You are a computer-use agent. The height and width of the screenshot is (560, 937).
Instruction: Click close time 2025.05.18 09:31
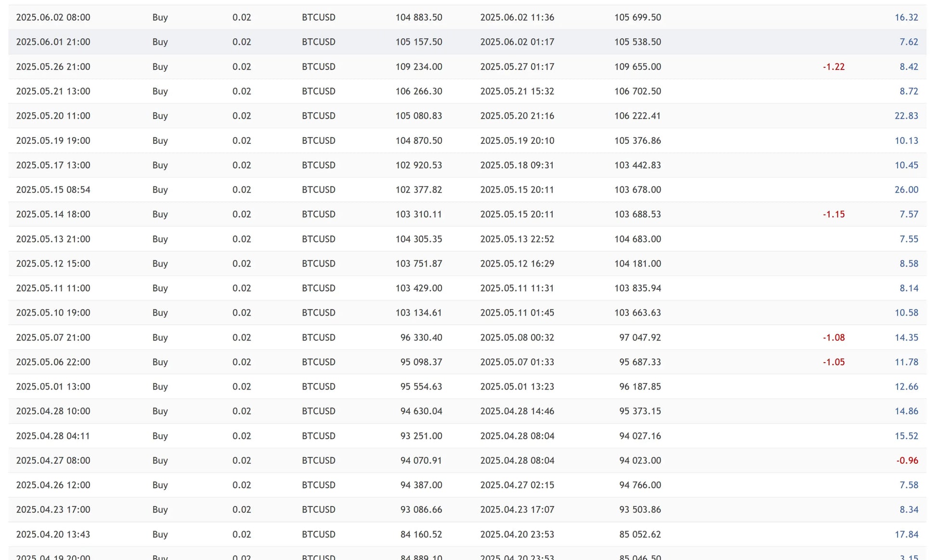pyautogui.click(x=517, y=165)
